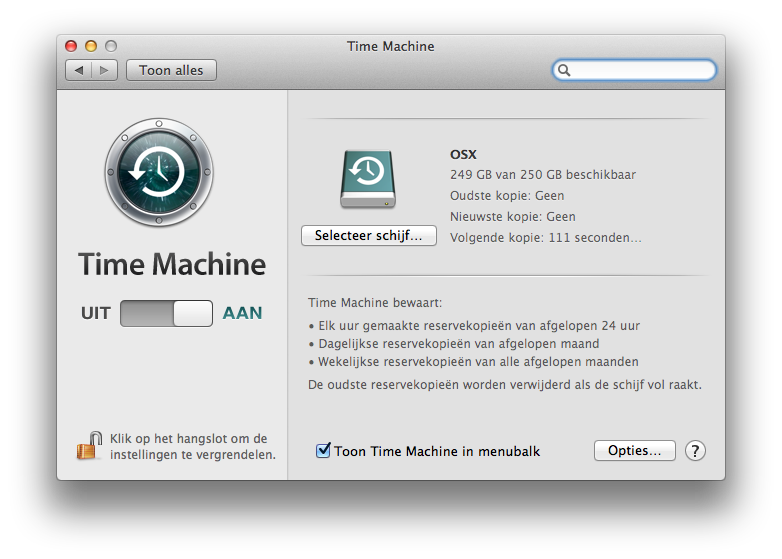Open the Selecteer schijf dialog
Viewport: 782px width, 559px height.
pyautogui.click(x=368, y=236)
